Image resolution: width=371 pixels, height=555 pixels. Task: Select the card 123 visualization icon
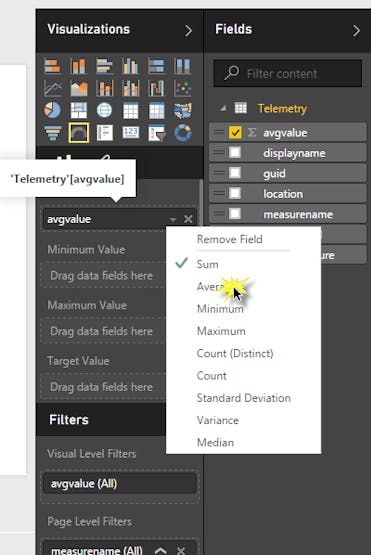point(131,133)
